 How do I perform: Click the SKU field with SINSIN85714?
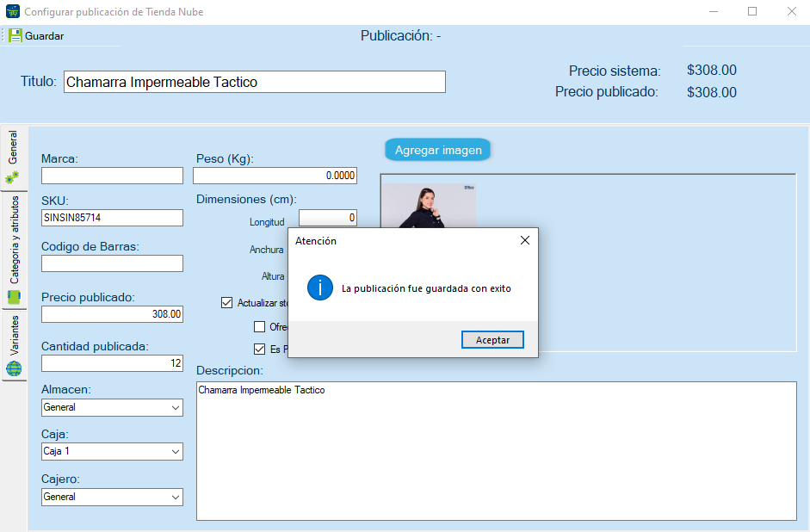[x=112, y=218]
